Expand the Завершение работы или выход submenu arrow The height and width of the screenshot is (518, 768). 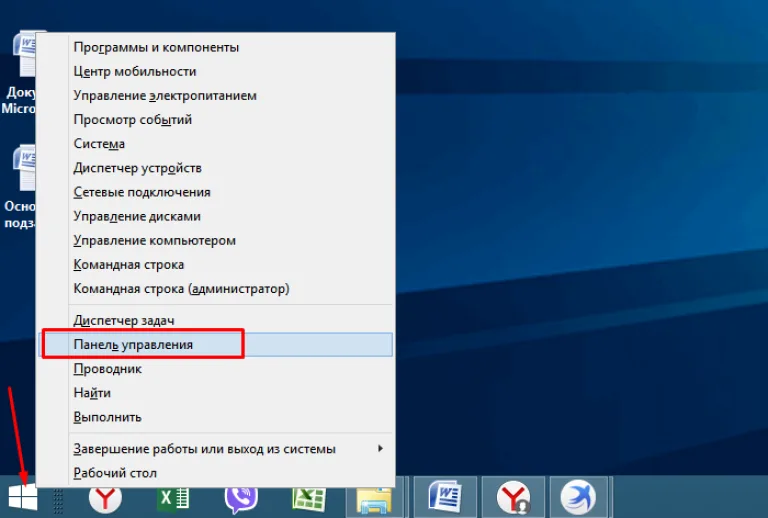[x=380, y=448]
